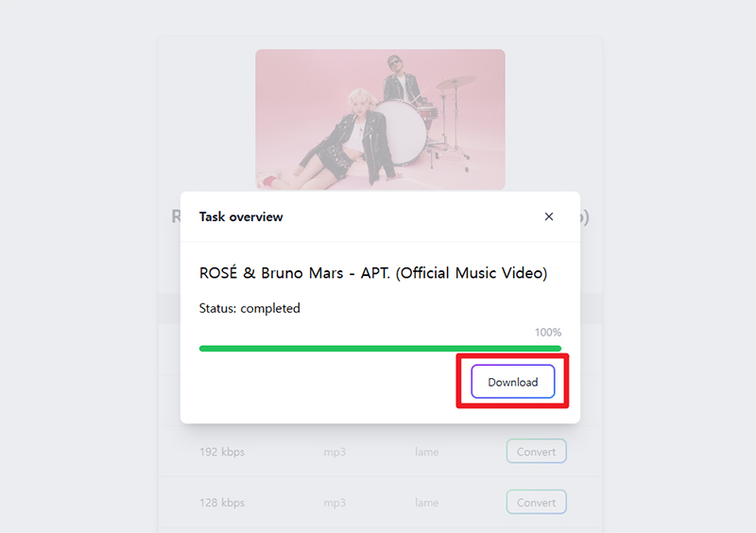Click the green completed progress bar
The image size is (756, 533).
(380, 349)
